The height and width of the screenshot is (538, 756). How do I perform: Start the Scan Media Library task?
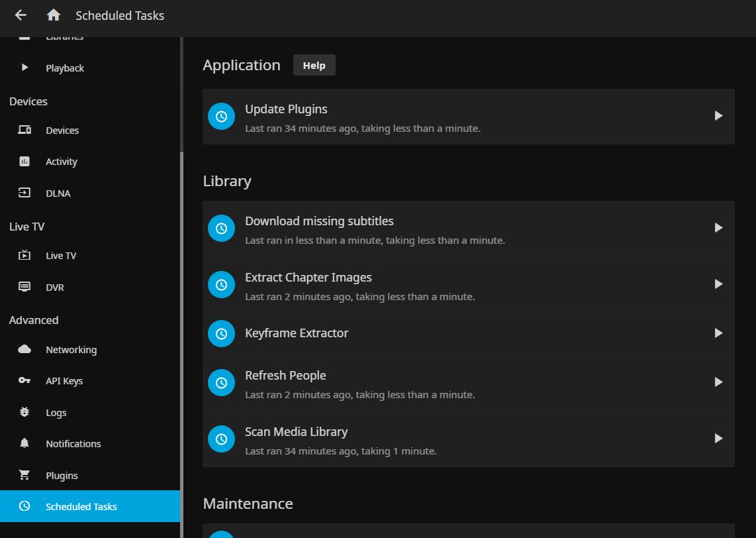point(719,438)
